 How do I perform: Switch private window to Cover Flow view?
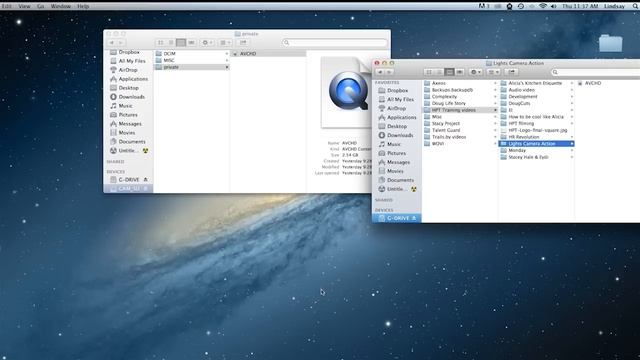pos(191,42)
